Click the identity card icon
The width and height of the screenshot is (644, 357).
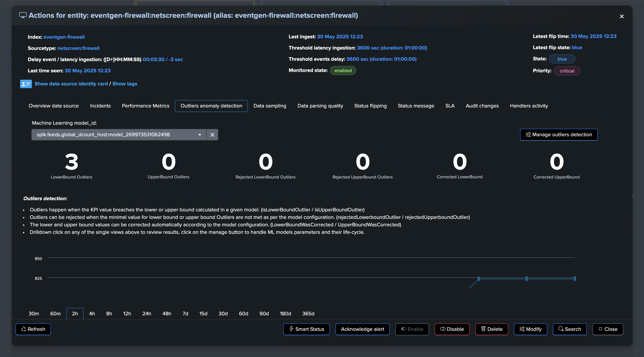coord(26,84)
